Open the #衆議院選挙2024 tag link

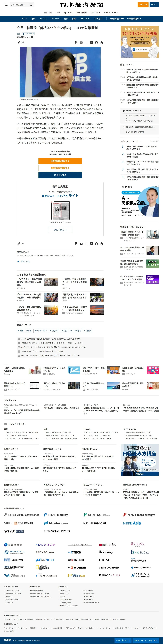coord(117,19)
